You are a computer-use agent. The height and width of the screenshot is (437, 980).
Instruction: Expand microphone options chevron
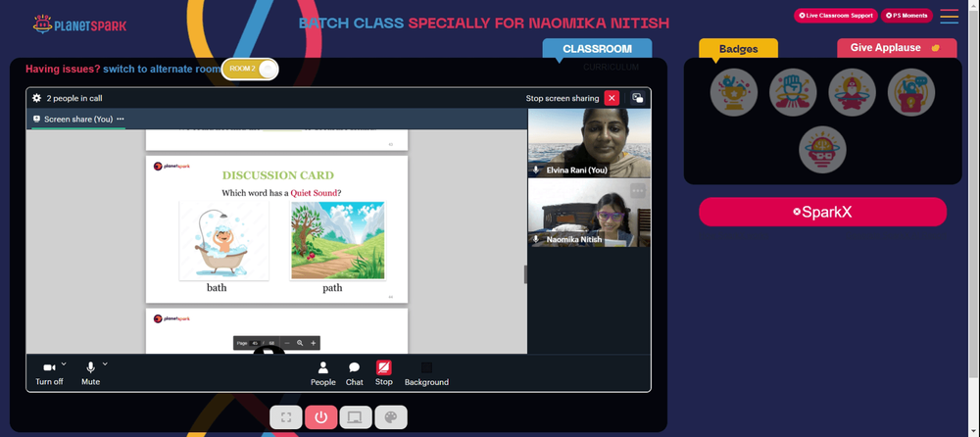(x=105, y=364)
